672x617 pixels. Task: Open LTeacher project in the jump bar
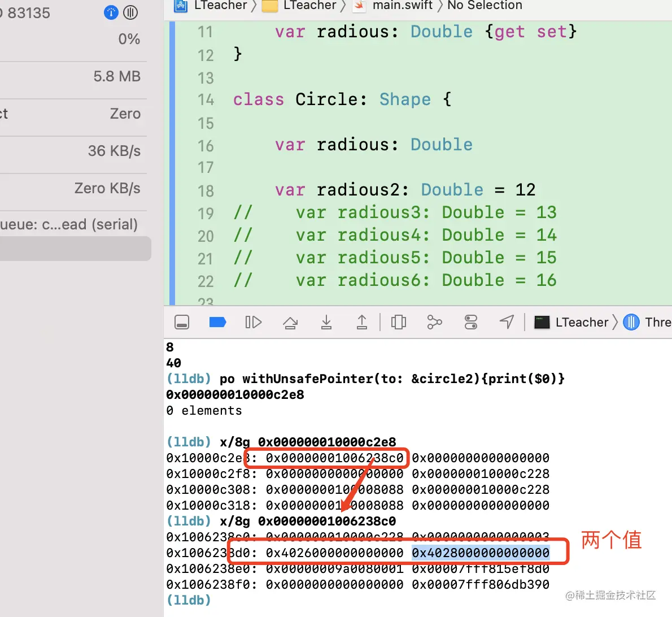tap(211, 6)
